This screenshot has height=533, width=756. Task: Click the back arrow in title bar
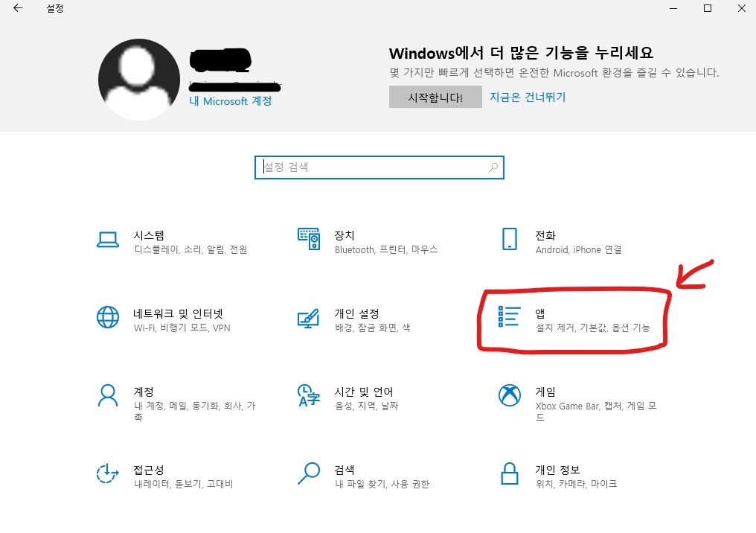click(x=18, y=8)
